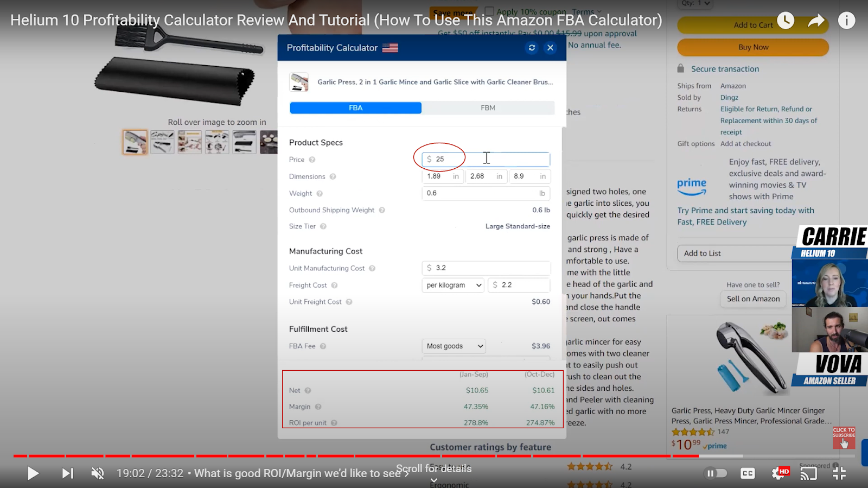
Task: Close the Profitability Calculator panel
Action: point(550,48)
